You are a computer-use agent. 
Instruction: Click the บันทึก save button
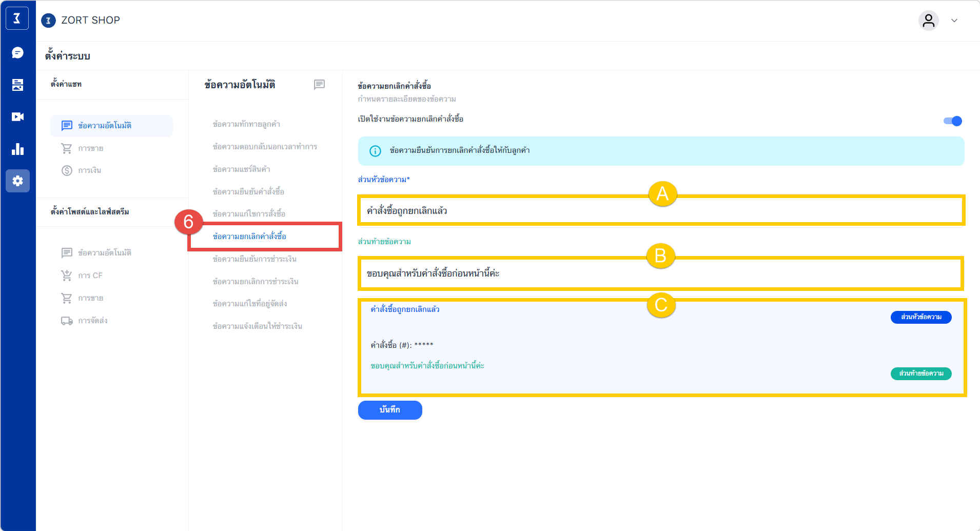click(x=390, y=410)
